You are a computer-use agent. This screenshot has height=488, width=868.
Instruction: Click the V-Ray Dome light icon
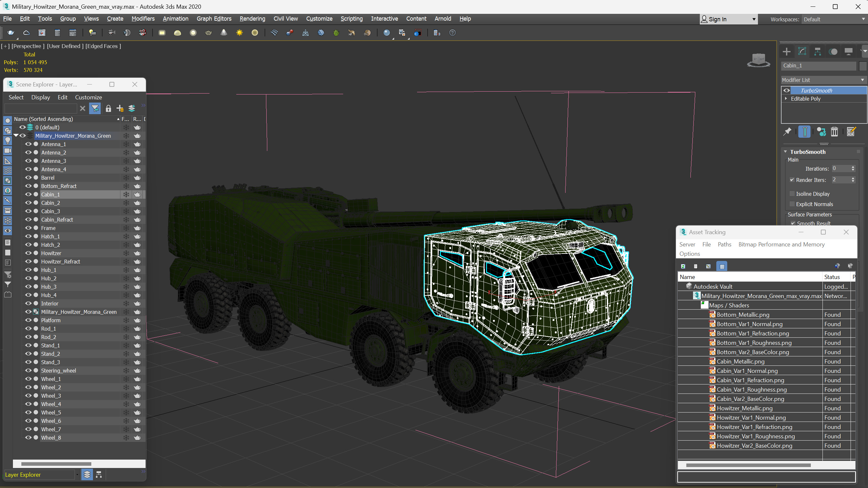pos(178,33)
